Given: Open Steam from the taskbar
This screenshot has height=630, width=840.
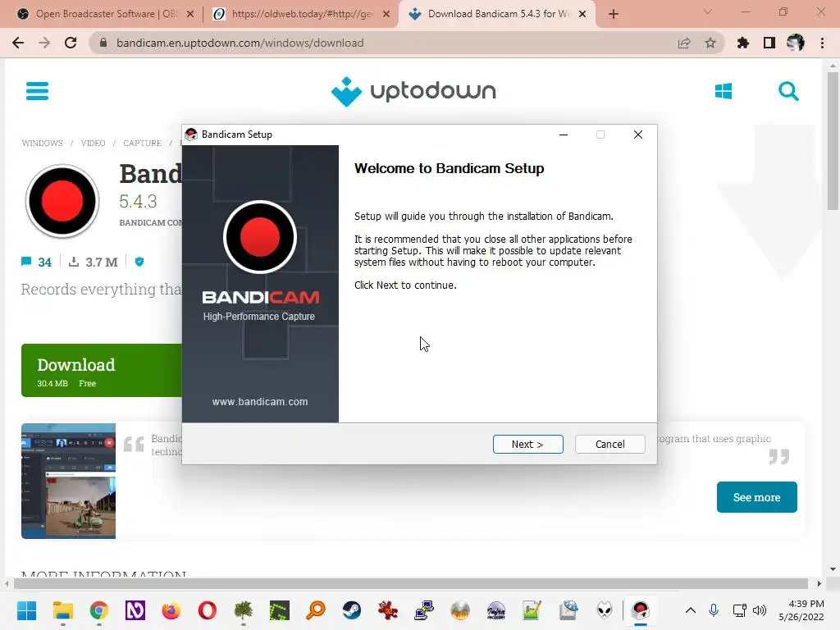Looking at the screenshot, I should pyautogui.click(x=352, y=610).
